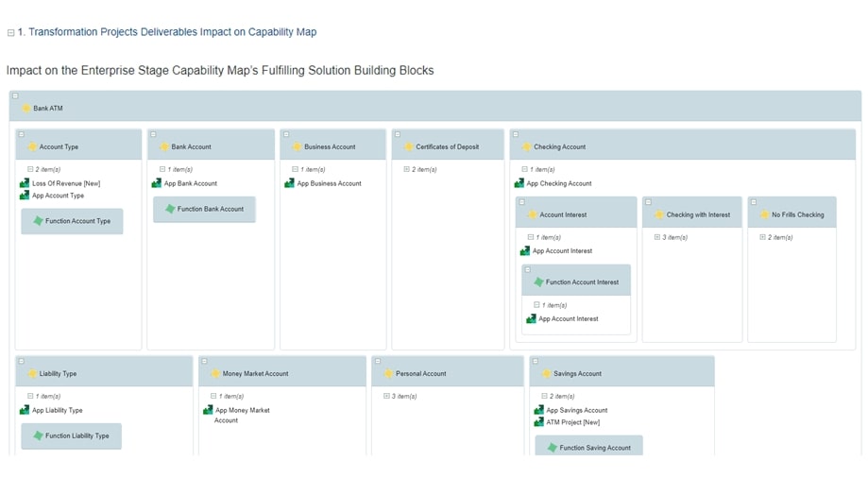Click the ATM Project [New] icon
The image size is (868, 478).
coord(538,422)
